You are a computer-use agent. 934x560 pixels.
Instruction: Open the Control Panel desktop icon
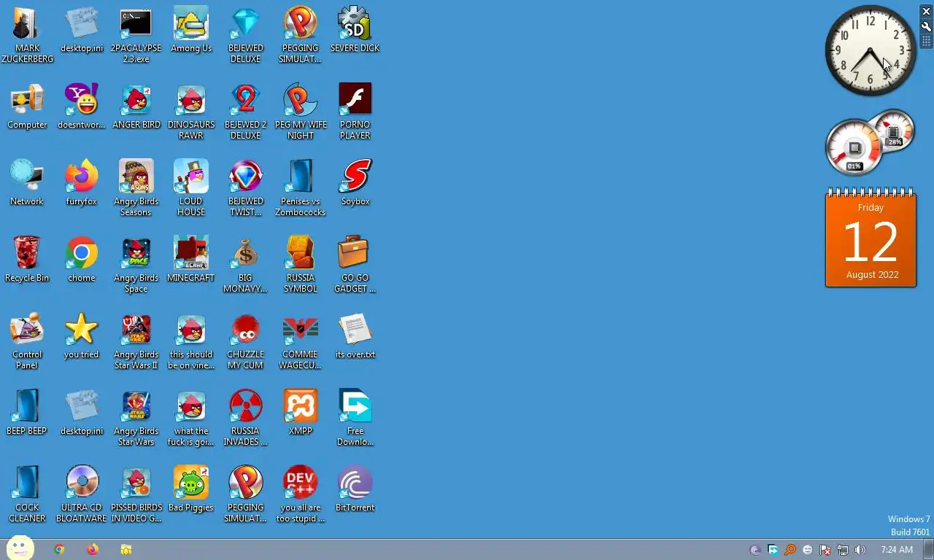[27, 341]
